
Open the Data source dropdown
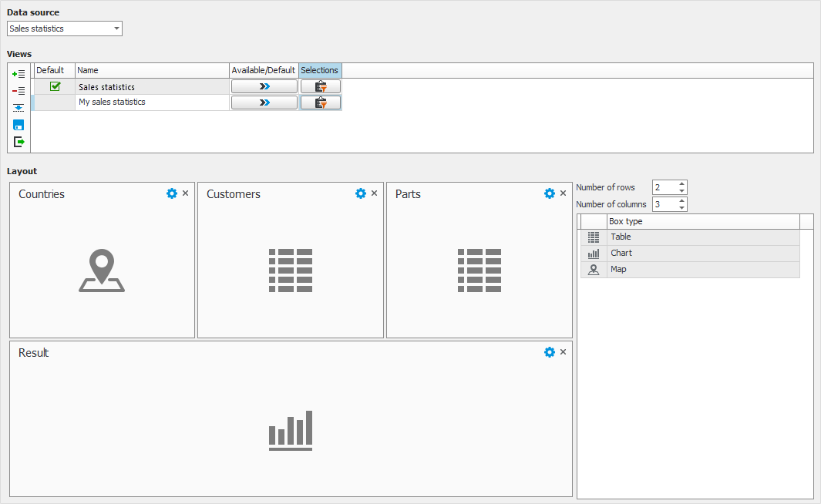(116, 29)
